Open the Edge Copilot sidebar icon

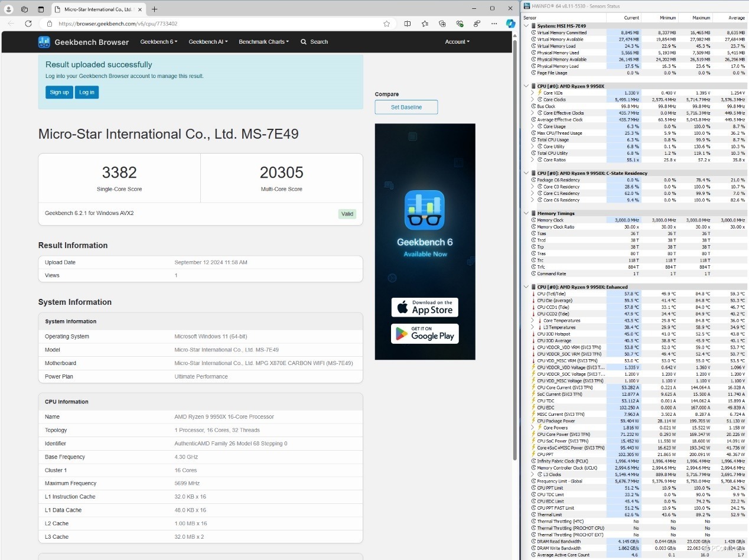pyautogui.click(x=510, y=24)
